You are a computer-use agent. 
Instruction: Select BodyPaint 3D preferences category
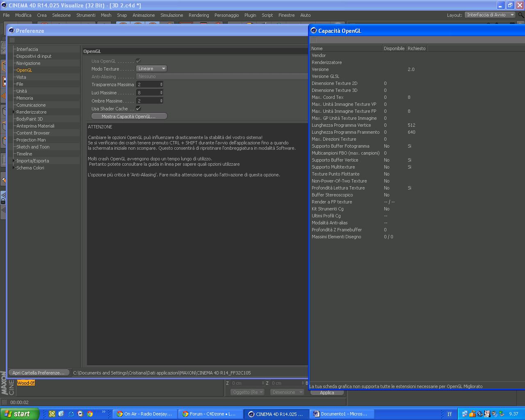30,119
